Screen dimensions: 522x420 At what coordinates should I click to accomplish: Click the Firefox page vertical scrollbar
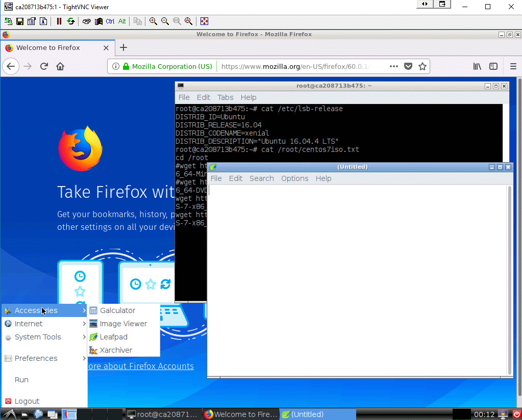pos(519,236)
